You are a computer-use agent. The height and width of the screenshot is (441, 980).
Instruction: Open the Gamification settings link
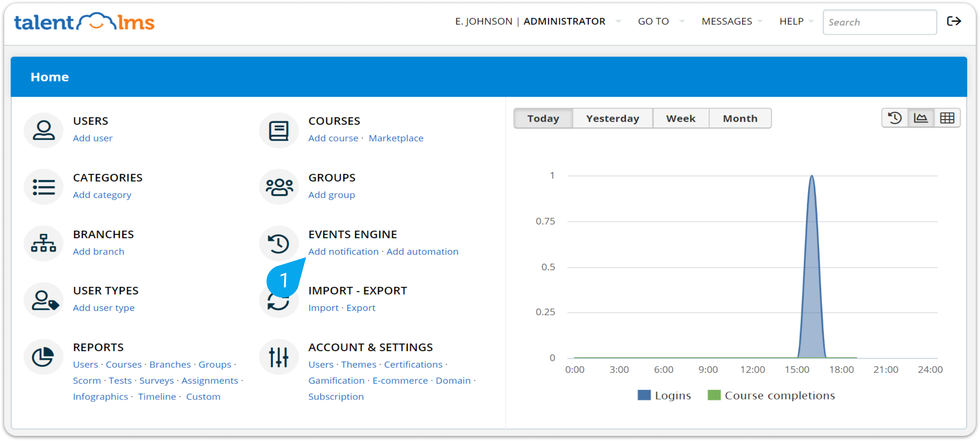336,381
